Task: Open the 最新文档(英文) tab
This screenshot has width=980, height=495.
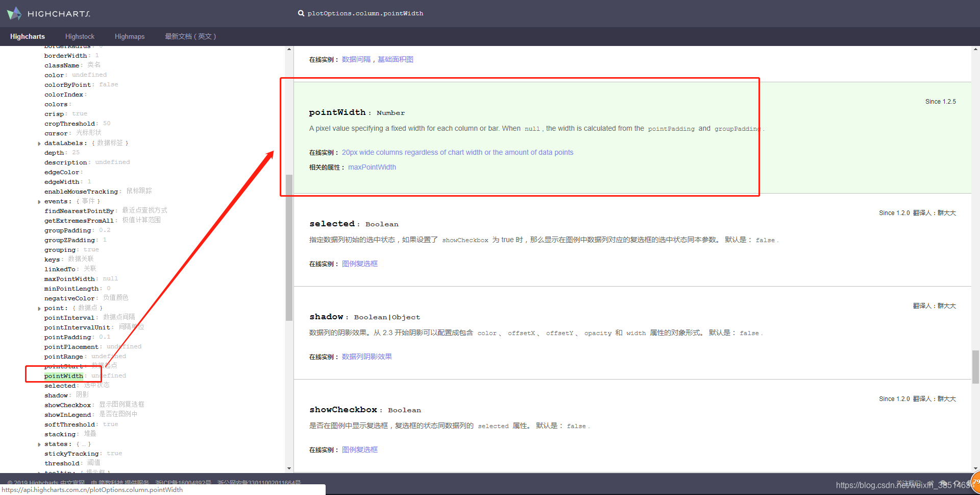Action: (x=190, y=36)
